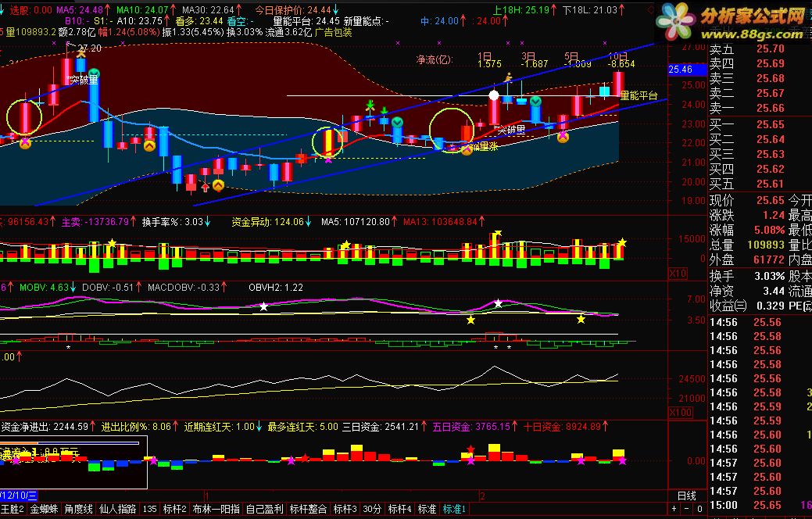Click the white circle marker on 量能平台 line
Viewport: 812px width, 519px height.
pyautogui.click(x=493, y=95)
